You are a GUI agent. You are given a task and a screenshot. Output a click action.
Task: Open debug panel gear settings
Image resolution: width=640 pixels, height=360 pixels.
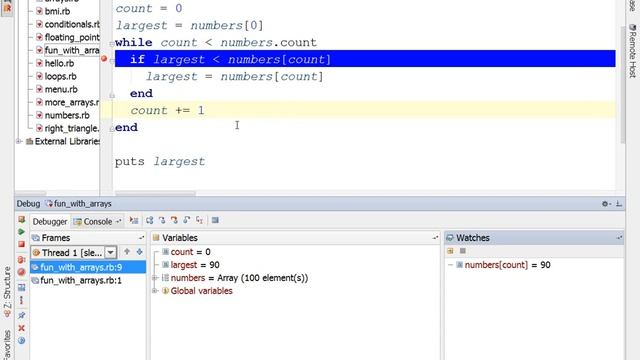click(606, 204)
